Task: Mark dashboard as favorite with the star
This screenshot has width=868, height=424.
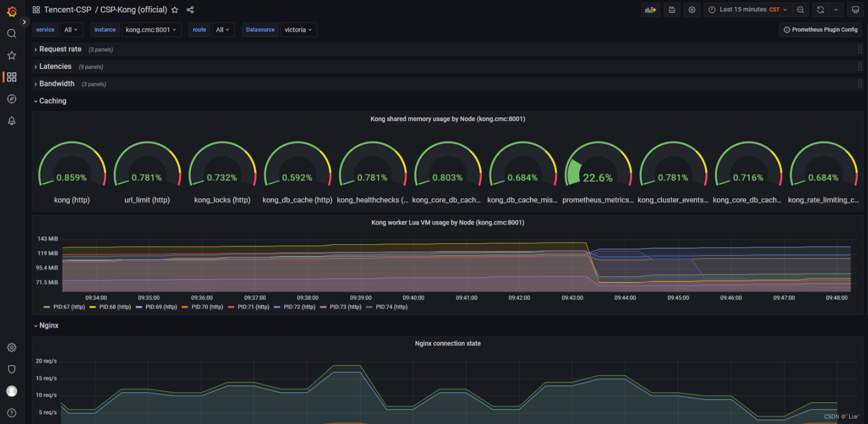Action: [175, 10]
